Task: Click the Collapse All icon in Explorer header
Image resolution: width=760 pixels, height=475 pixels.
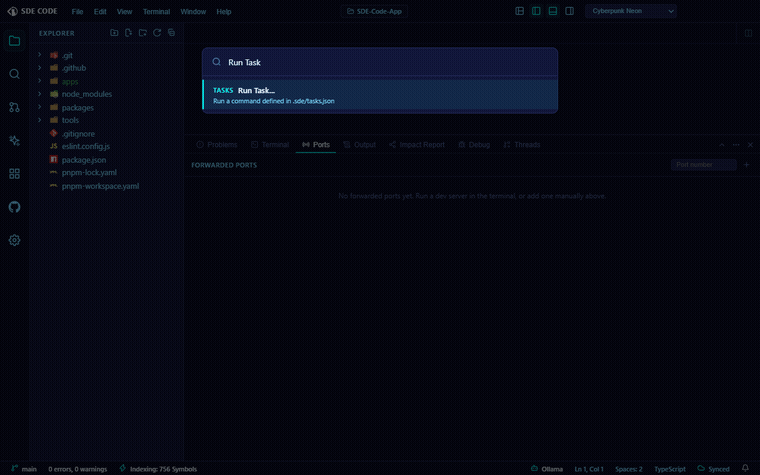Action: [171, 33]
